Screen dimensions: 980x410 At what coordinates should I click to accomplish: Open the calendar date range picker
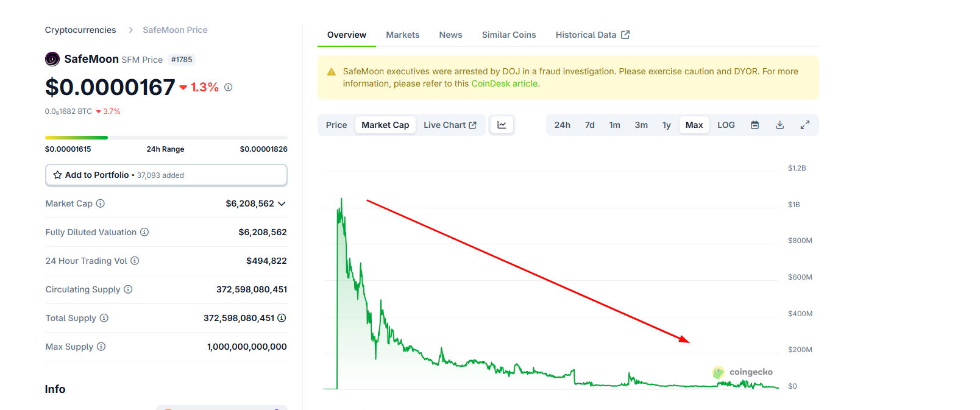pyautogui.click(x=755, y=125)
